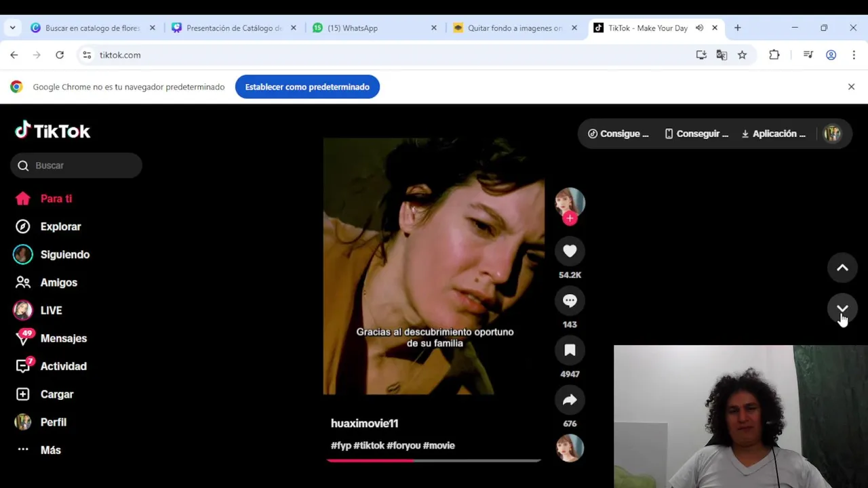Bookmark this page with the star
Screen dimensions: 868x488
[742, 55]
